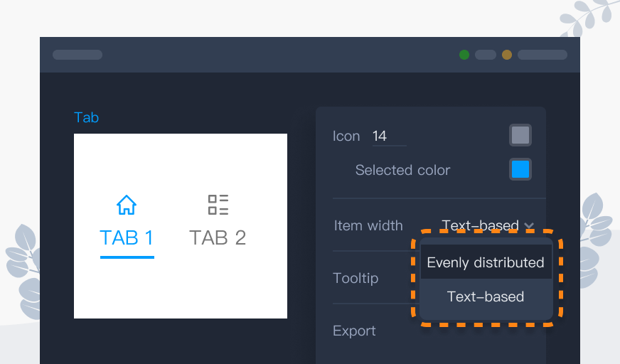Click the home icon above TAB 1

pyautogui.click(x=127, y=205)
